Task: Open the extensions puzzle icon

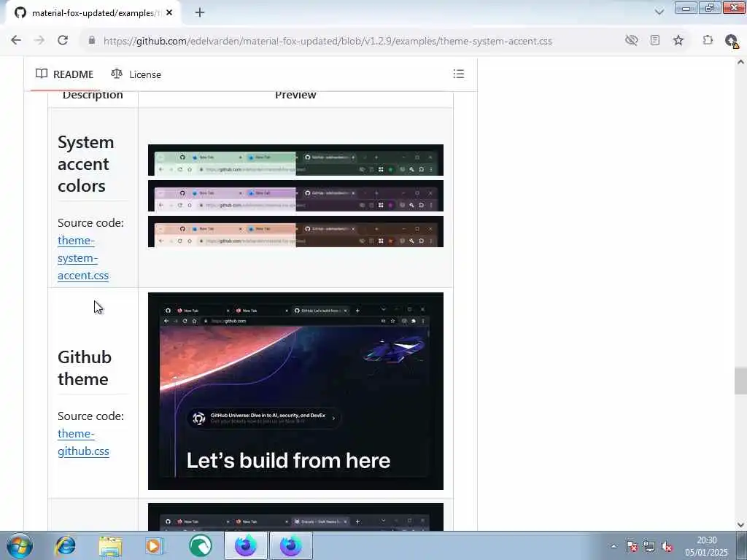Action: [x=708, y=41]
